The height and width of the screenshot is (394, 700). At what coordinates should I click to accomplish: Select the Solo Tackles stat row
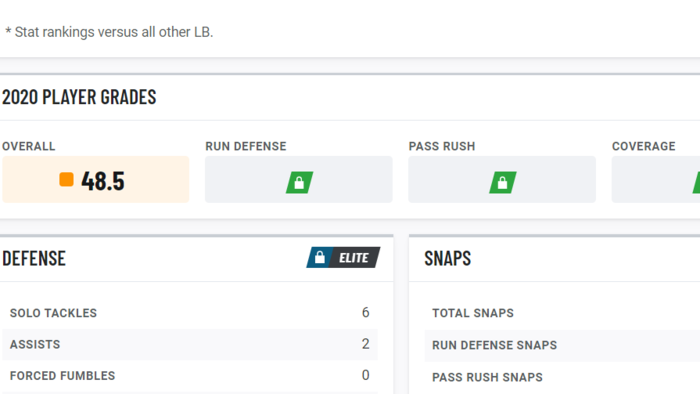[x=190, y=313]
